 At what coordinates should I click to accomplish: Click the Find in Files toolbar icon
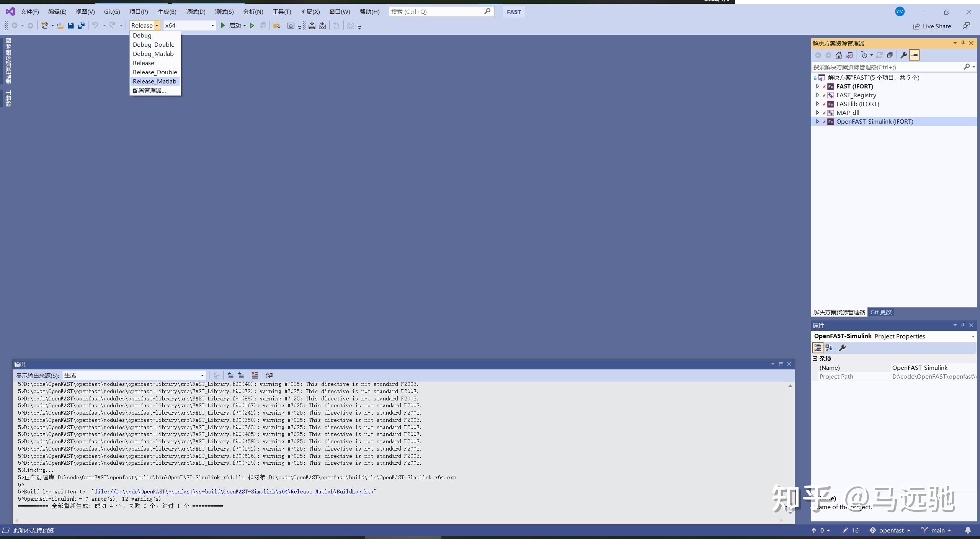[276, 26]
